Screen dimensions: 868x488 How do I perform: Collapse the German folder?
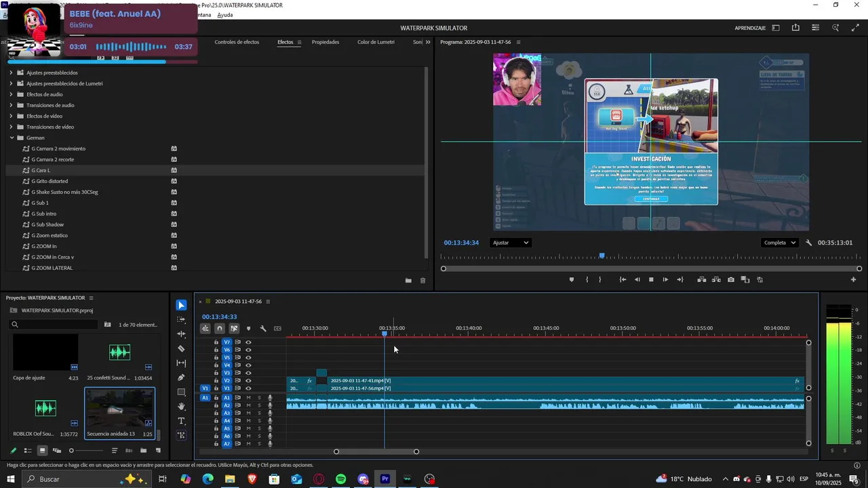pos(11,138)
